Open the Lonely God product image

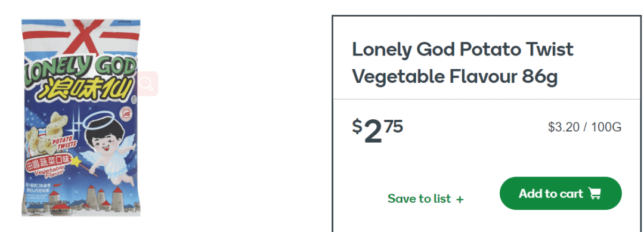(81, 118)
